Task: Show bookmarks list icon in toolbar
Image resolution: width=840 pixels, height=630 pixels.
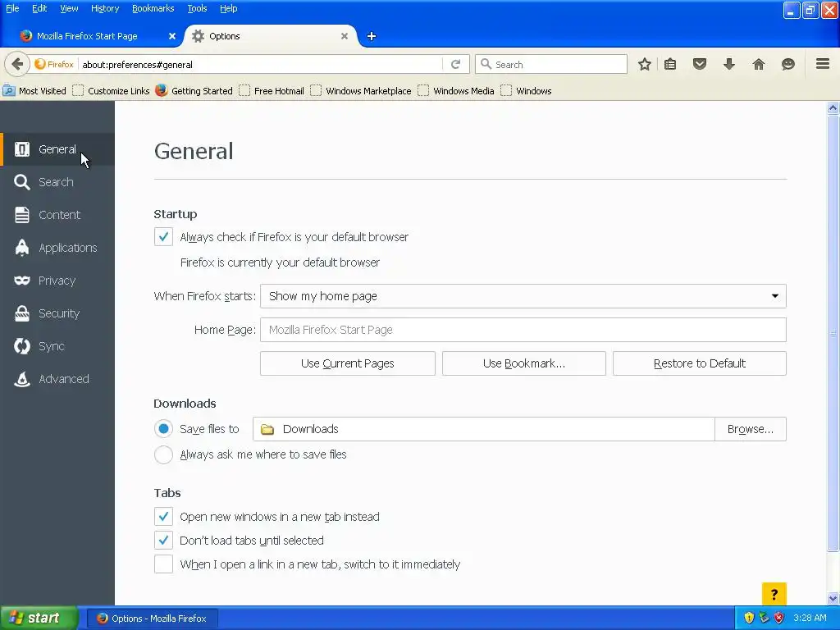Action: point(670,64)
